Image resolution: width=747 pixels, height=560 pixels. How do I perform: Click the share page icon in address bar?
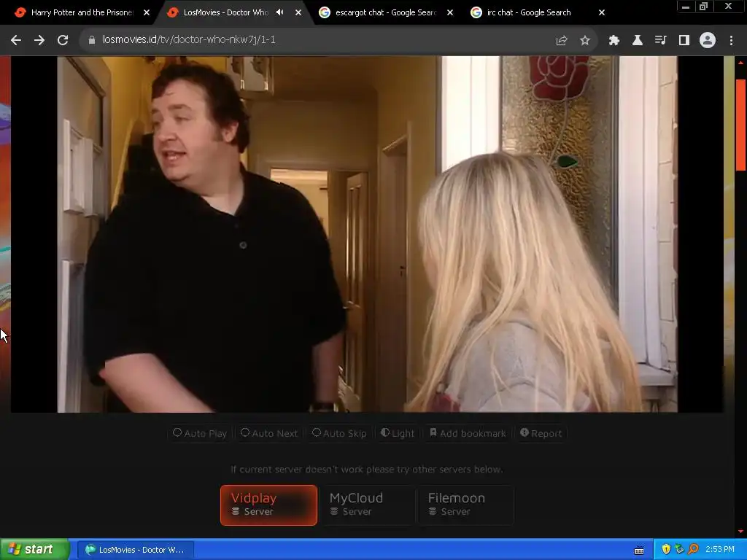point(562,41)
